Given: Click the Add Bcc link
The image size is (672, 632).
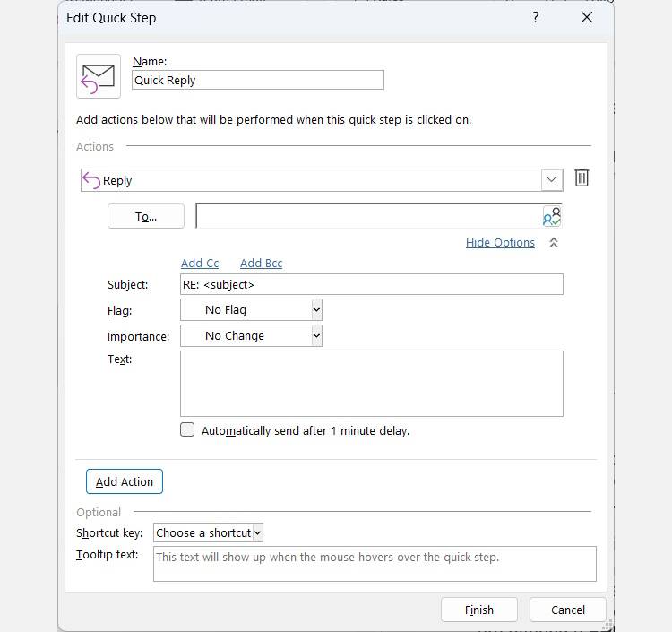Looking at the screenshot, I should coord(261,263).
